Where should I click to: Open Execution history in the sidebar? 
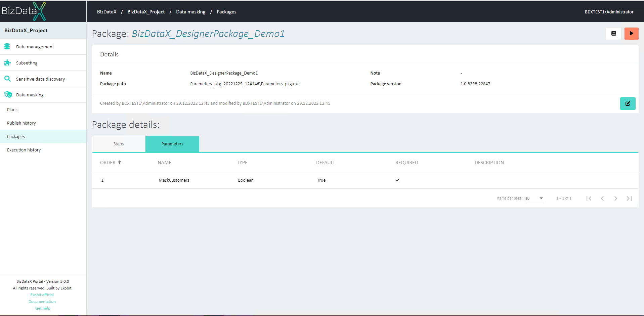click(43, 150)
